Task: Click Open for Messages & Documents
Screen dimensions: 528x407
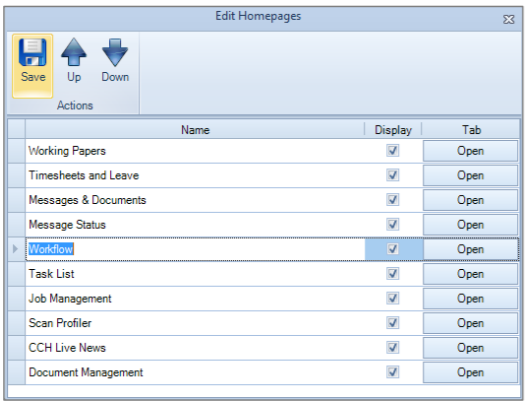Action: coord(470,200)
